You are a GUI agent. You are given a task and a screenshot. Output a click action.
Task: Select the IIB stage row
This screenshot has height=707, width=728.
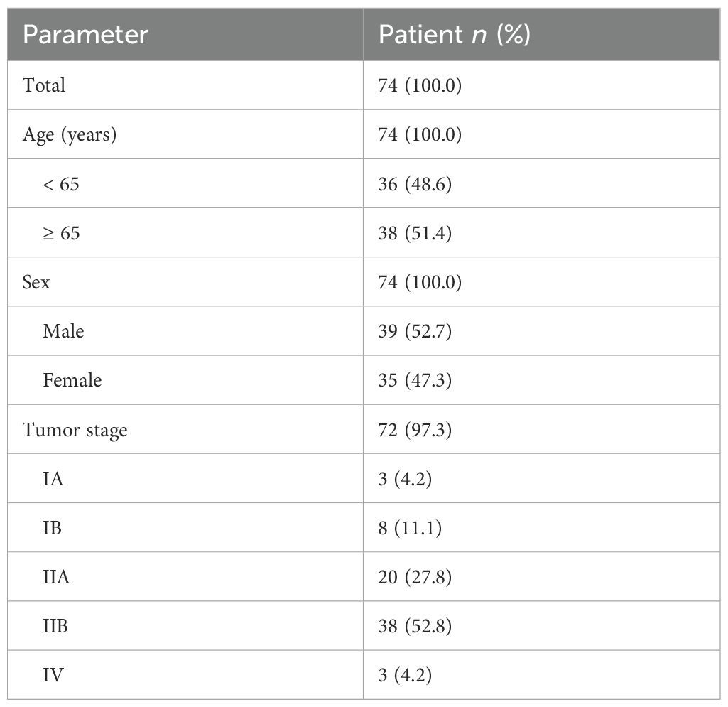pyautogui.click(x=55, y=626)
